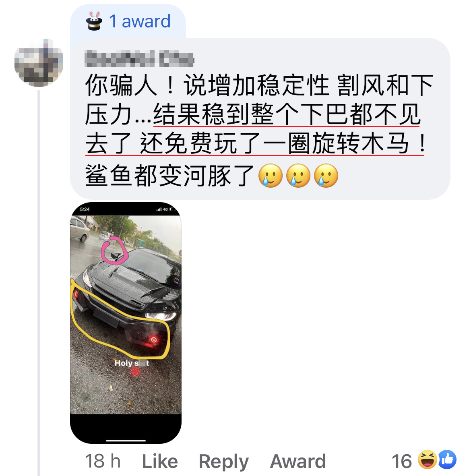
Task: Open the "1 award" badge details
Action: click(x=128, y=21)
